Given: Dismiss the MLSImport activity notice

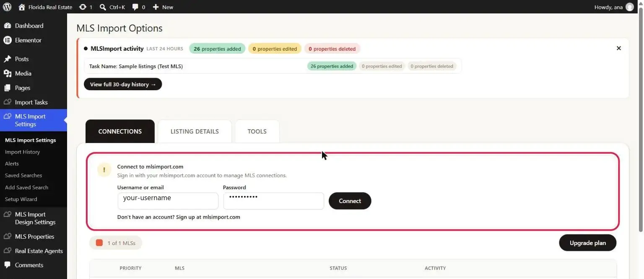Looking at the screenshot, I should click(618, 48).
